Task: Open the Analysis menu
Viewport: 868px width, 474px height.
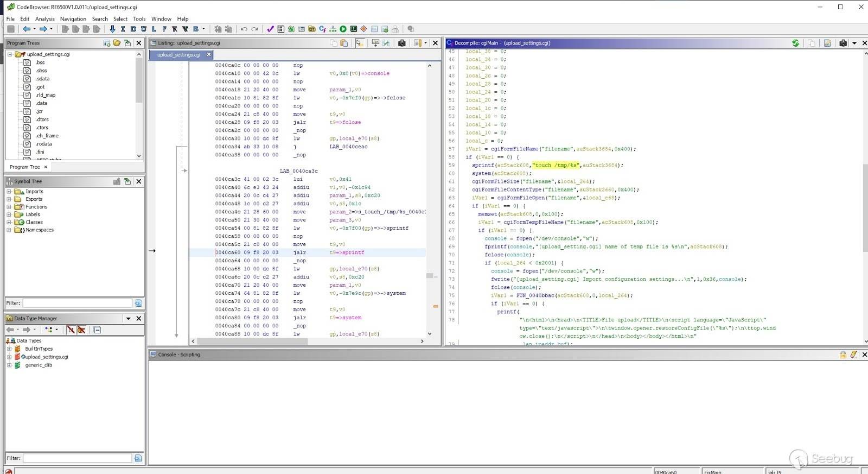Action: tap(44, 19)
